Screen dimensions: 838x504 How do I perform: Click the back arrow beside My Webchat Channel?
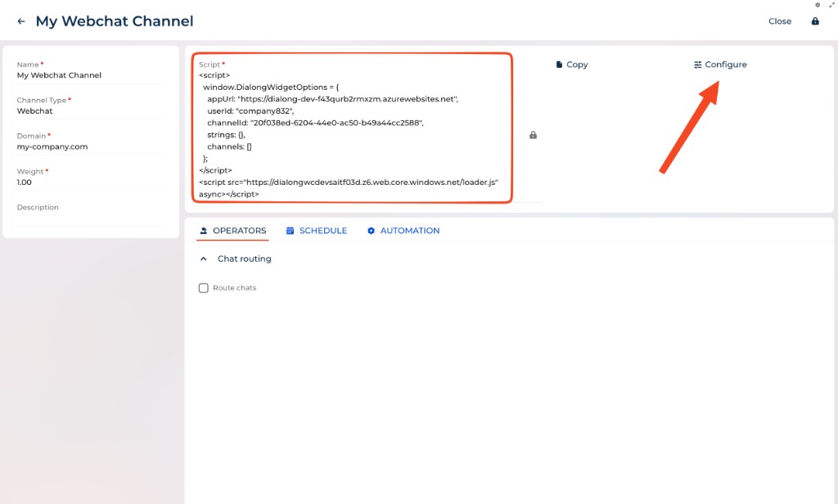click(21, 21)
